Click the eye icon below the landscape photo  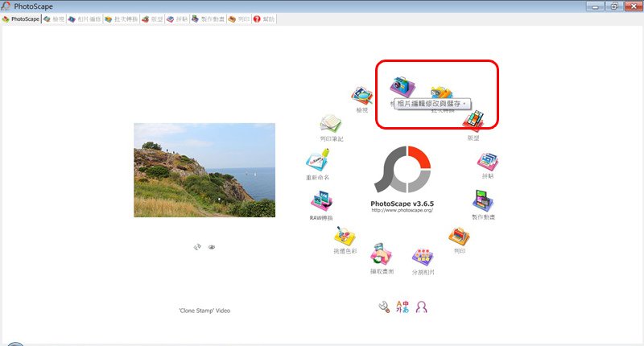(212, 247)
